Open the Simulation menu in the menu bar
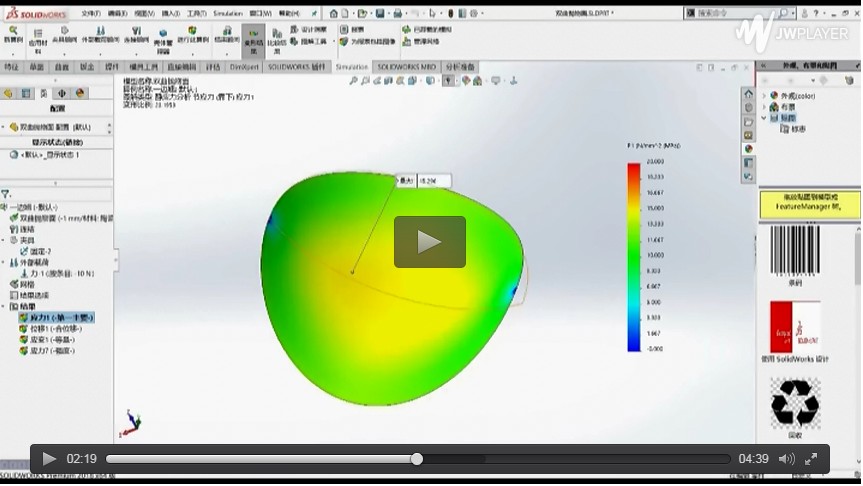Screen dimensions: 863x486 tap(228, 14)
